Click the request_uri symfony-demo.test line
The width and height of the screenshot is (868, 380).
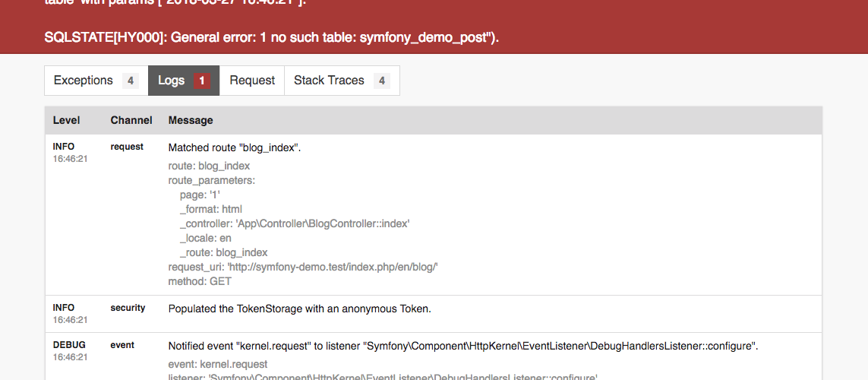tap(303, 267)
